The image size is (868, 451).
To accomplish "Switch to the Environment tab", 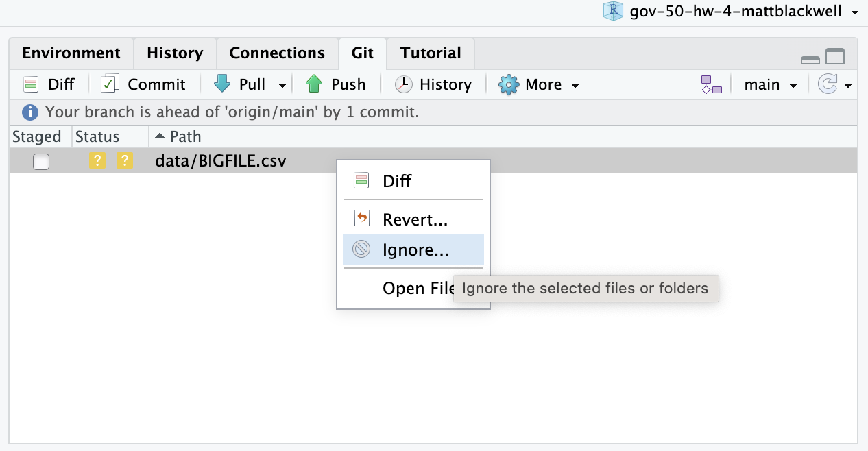I will coord(71,53).
